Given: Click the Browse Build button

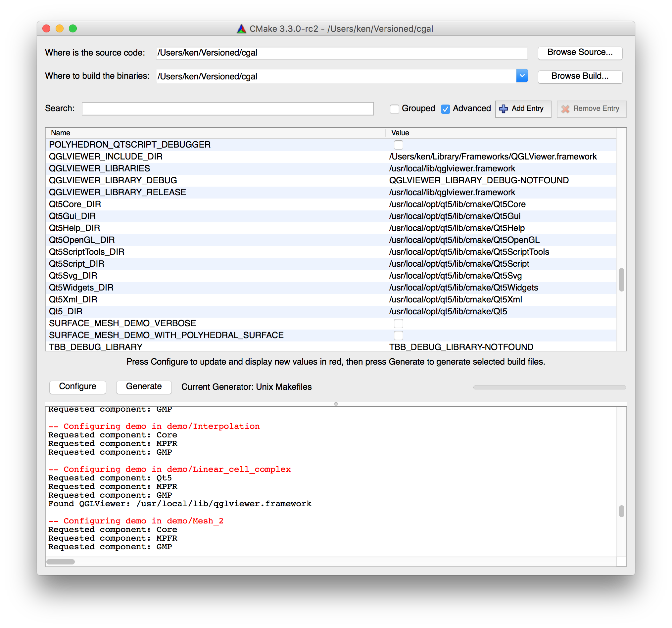Looking at the screenshot, I should tap(581, 75).
